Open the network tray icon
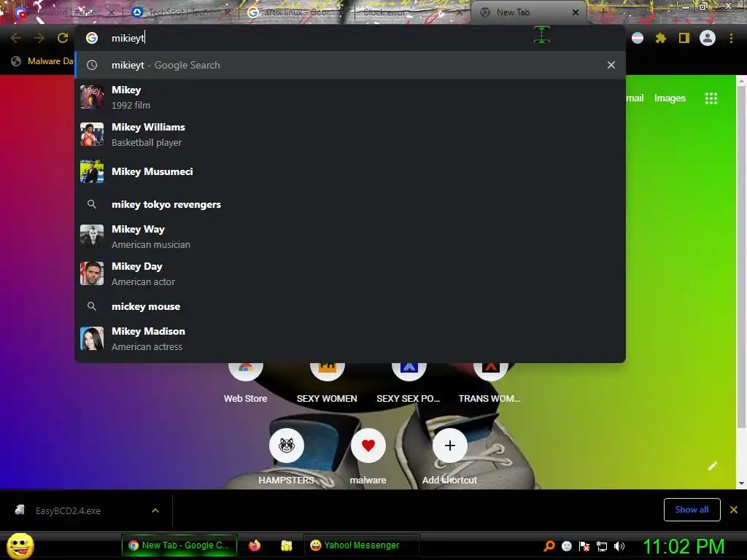This screenshot has width=747, height=560. pyautogui.click(x=602, y=545)
